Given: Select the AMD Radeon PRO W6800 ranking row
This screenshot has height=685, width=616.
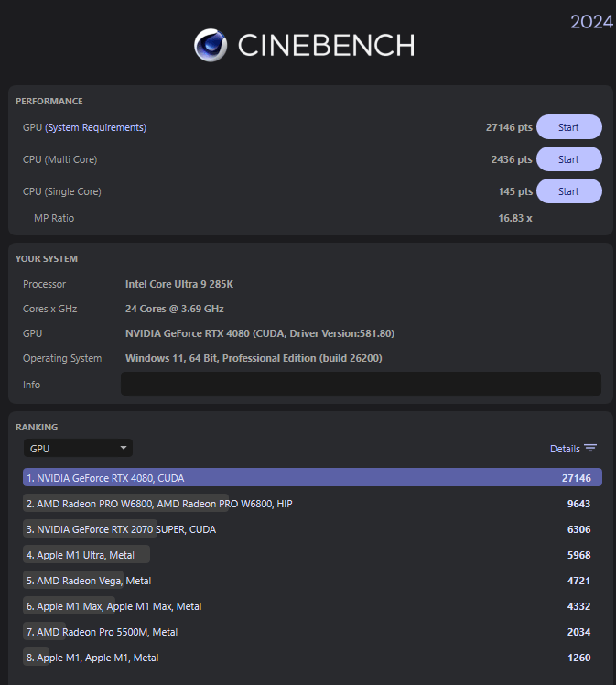Looking at the screenshot, I should [x=159, y=504].
